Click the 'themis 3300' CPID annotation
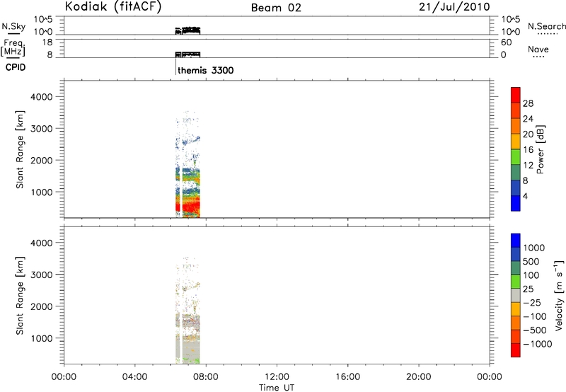The image size is (566, 392). click(x=205, y=70)
